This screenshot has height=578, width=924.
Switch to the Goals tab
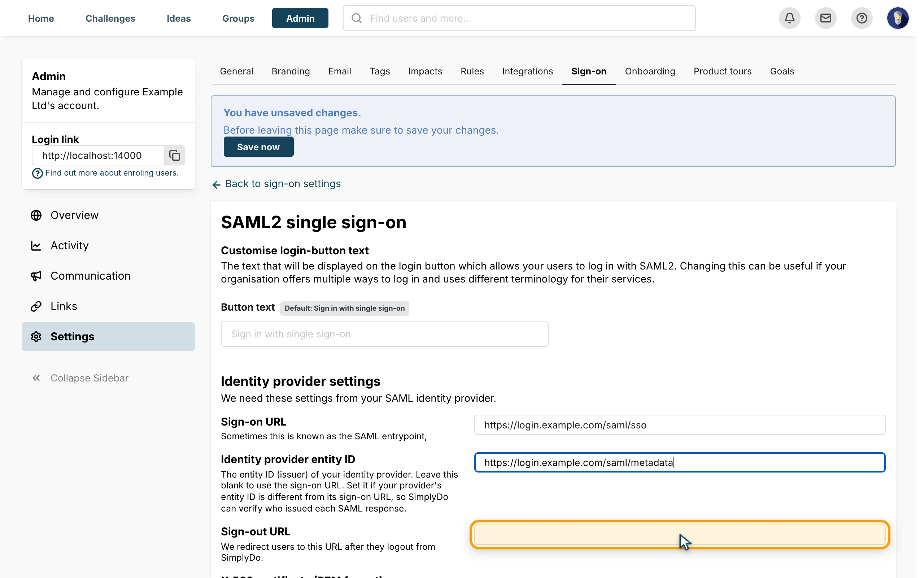(x=782, y=72)
